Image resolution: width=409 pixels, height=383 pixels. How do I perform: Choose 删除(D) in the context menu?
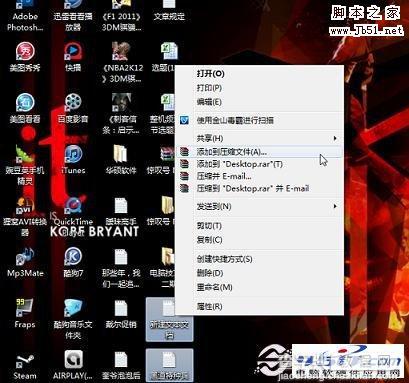point(259,273)
